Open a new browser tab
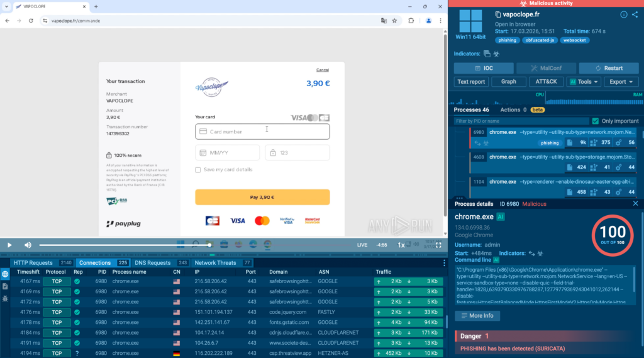Screen dimensions: 644x358 pyautogui.click(x=96, y=6)
